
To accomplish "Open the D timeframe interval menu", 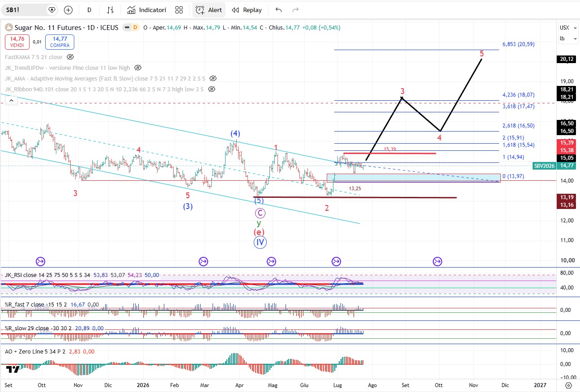I will [90, 10].
